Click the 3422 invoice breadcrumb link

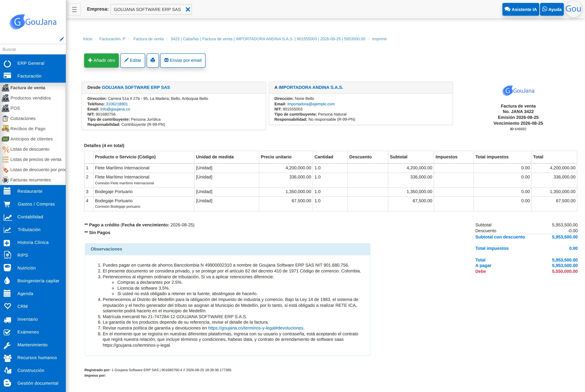coord(268,39)
